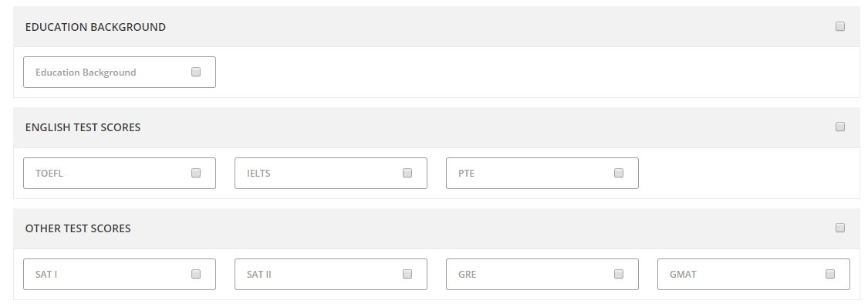
Task: Click the GMAT field box
Action: pos(753,274)
